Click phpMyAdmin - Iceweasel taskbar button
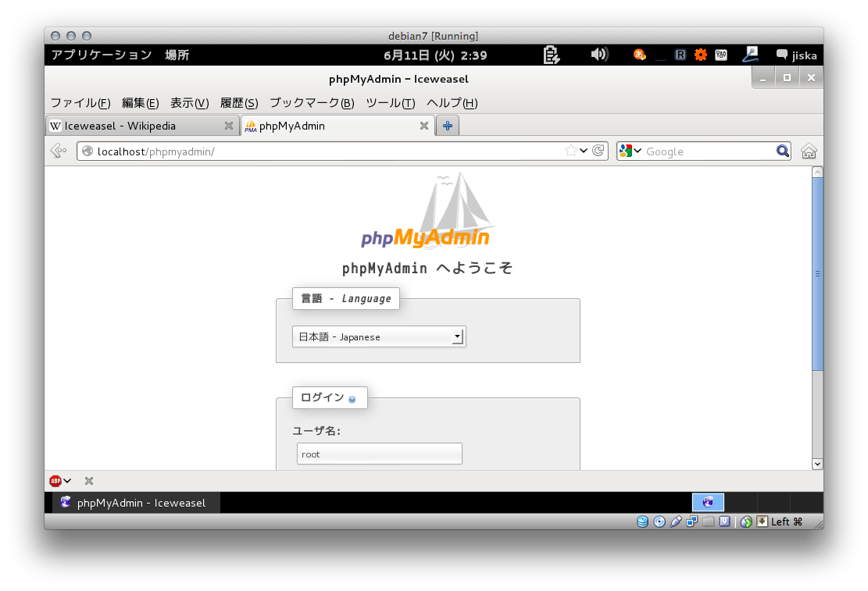 click(136, 503)
